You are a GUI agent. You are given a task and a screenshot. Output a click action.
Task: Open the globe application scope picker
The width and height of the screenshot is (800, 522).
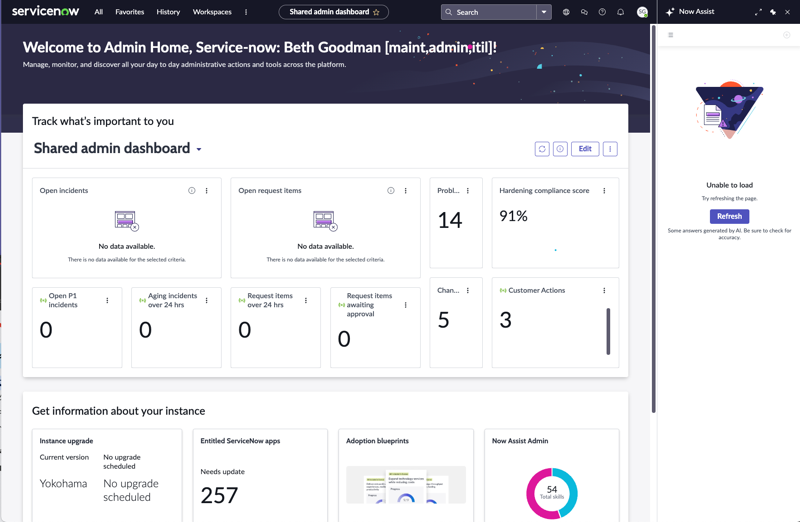pos(566,12)
